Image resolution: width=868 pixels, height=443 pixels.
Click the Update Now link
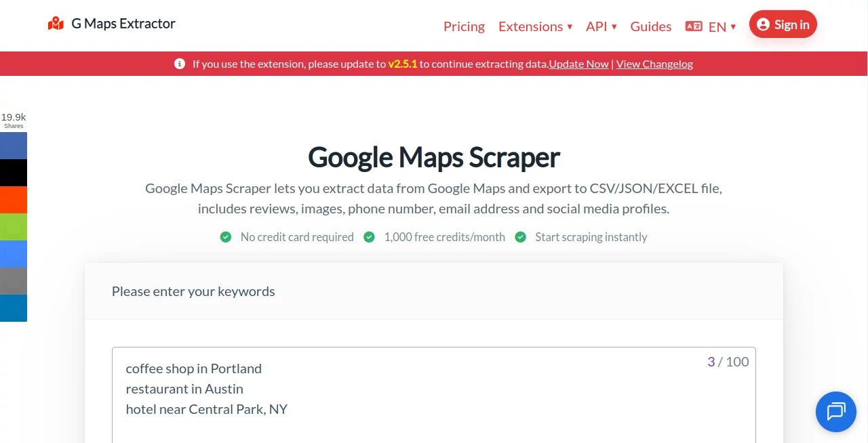(578, 64)
